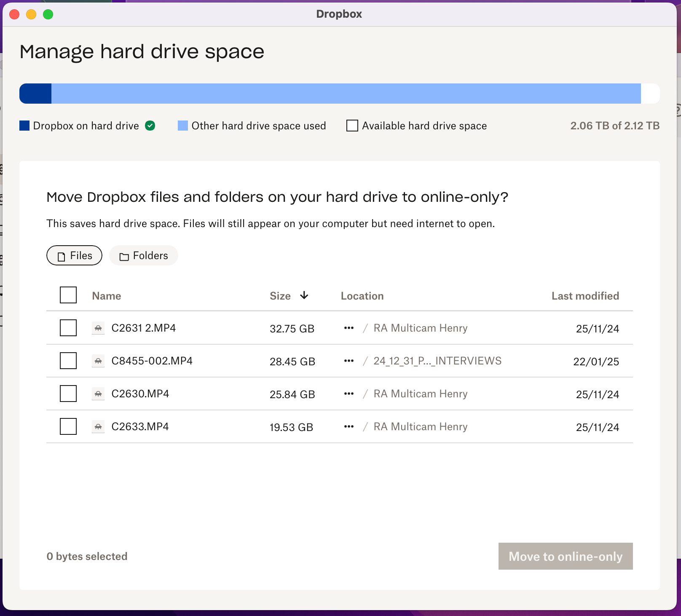Sort the list by Last modified column

click(x=585, y=296)
